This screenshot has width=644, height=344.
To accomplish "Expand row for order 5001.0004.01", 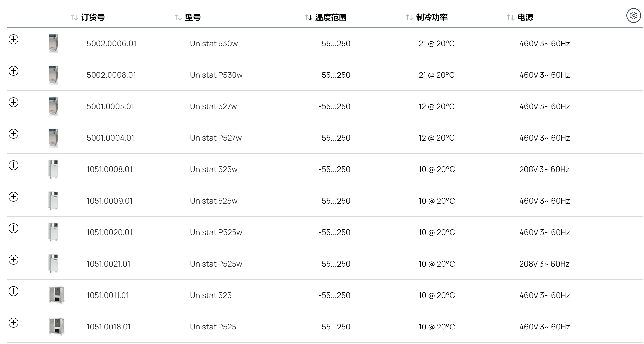I will pos(14,134).
